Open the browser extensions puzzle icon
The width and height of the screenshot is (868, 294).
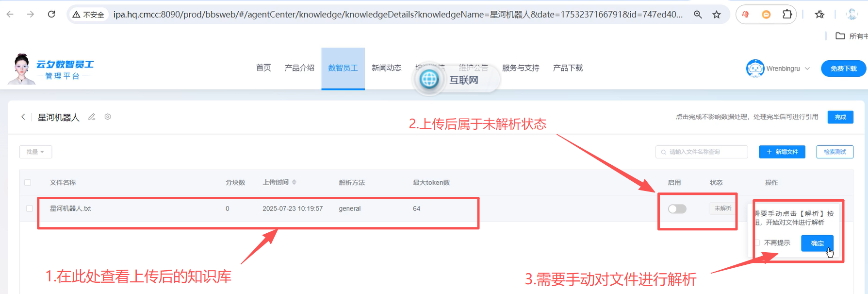[x=787, y=15]
